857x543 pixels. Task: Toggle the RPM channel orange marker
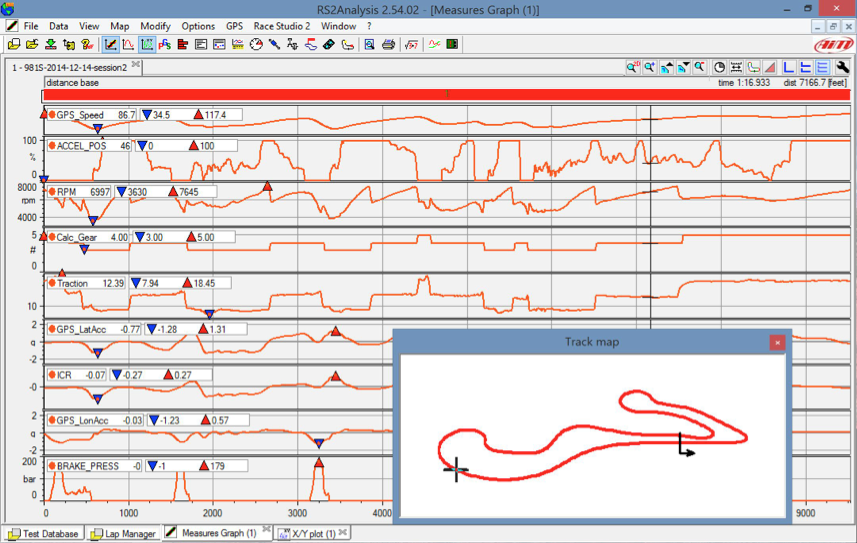tap(52, 191)
